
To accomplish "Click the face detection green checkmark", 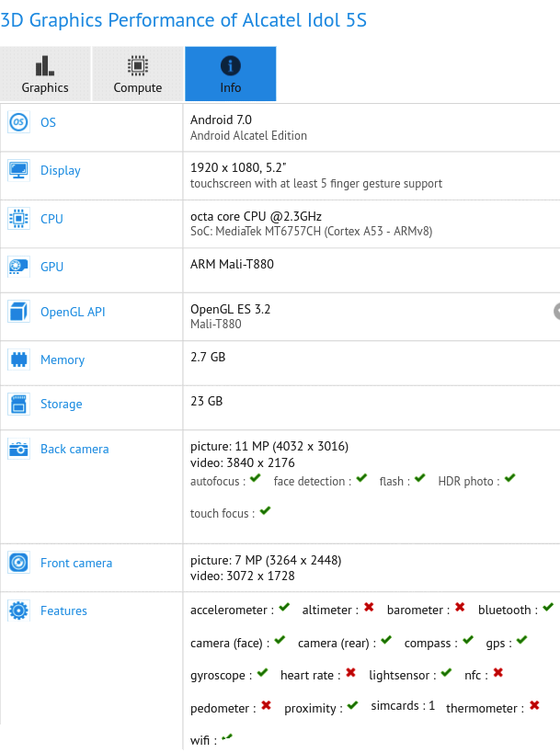I will [x=361, y=478].
